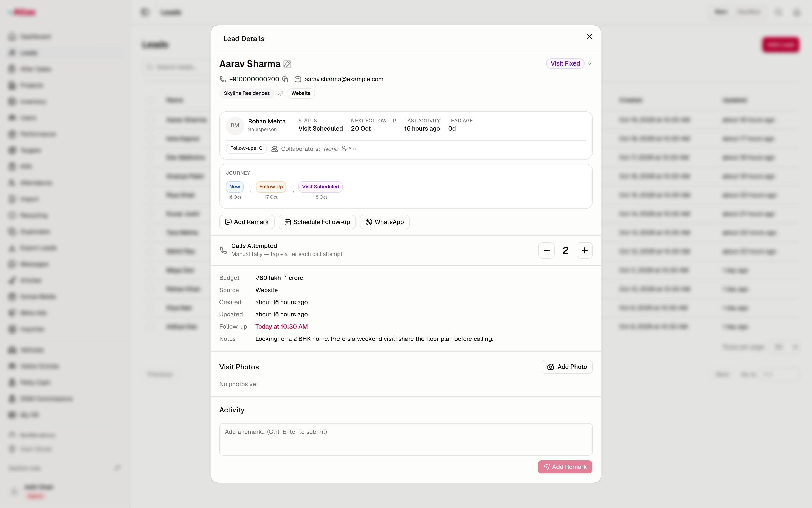The image size is (812, 508).
Task: Select the Follow Up journey stage chip
Action: (271, 187)
